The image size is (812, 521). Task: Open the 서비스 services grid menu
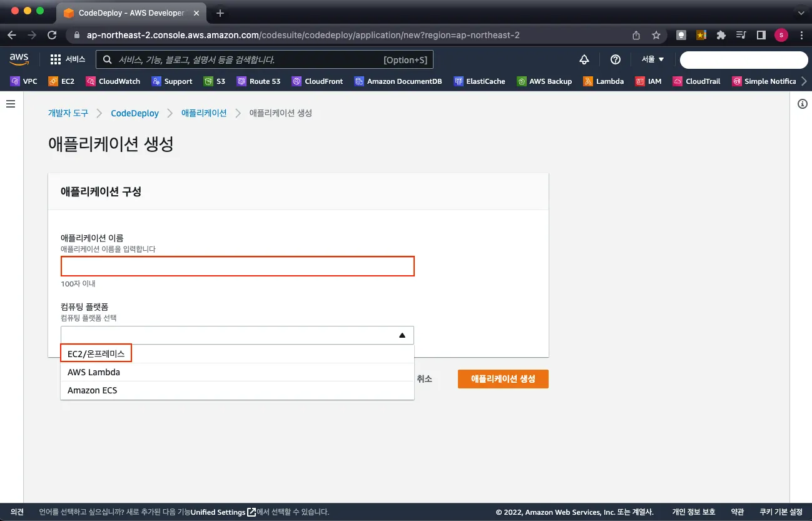68,59
